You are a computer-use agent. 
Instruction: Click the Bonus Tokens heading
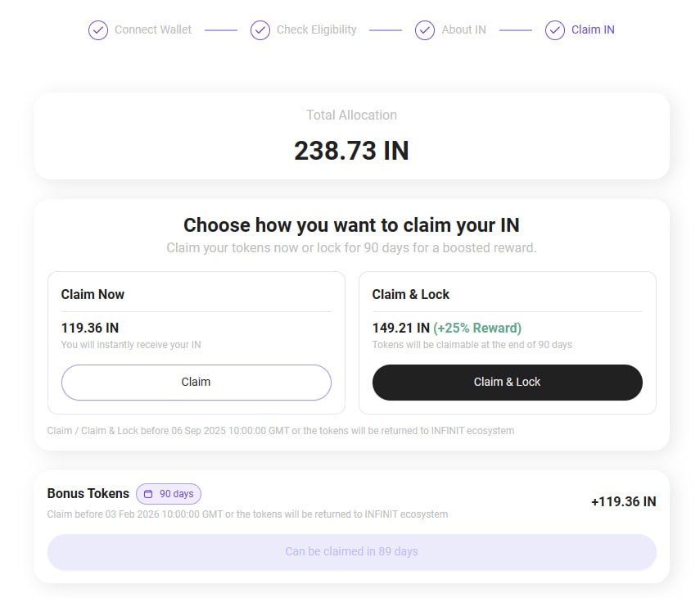[x=88, y=493]
